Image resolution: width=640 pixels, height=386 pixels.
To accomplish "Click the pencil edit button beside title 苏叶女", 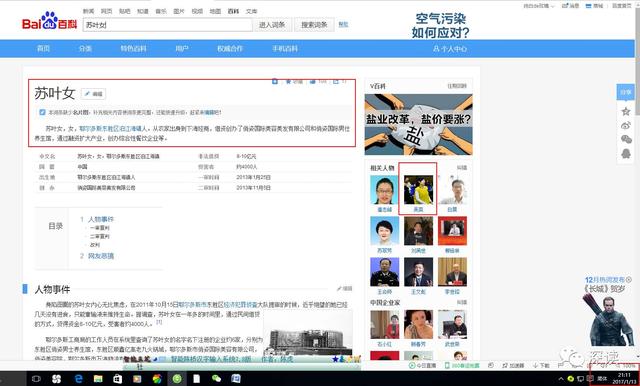I will [93, 94].
